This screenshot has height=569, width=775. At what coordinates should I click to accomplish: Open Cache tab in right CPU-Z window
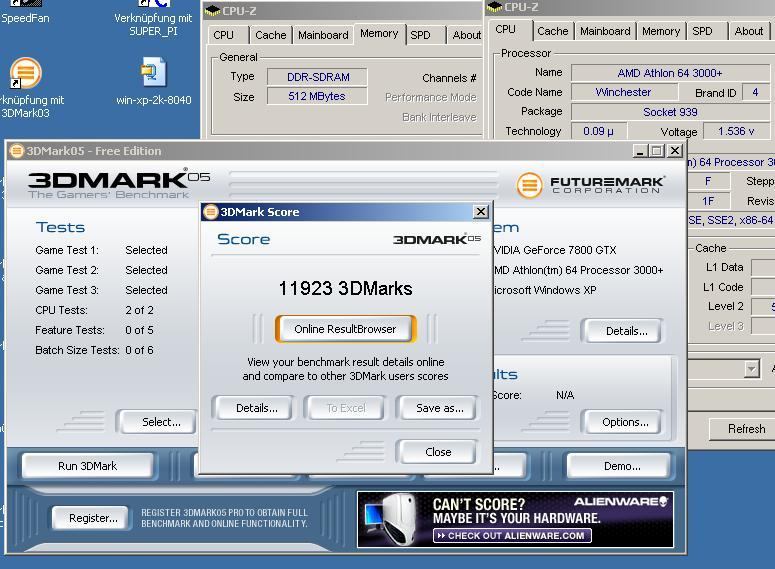[x=553, y=31]
